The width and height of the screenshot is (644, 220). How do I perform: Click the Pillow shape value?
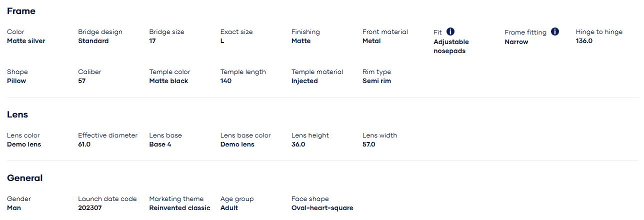[16, 81]
